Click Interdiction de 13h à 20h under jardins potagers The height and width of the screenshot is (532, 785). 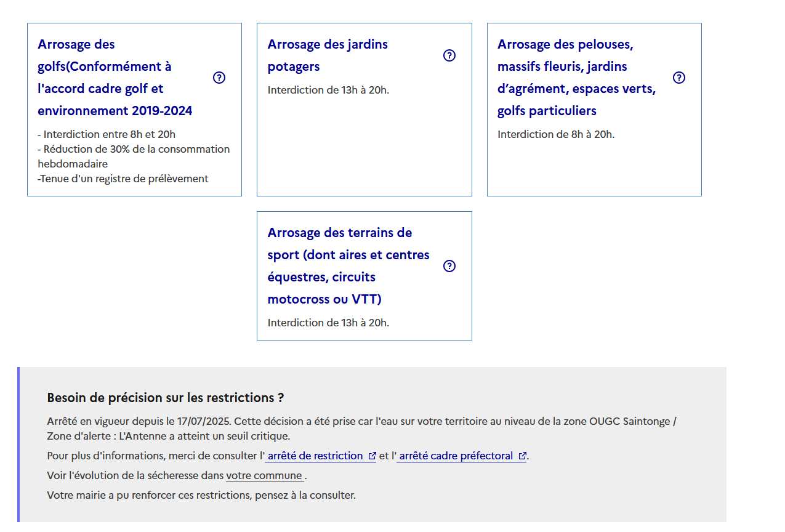click(329, 91)
